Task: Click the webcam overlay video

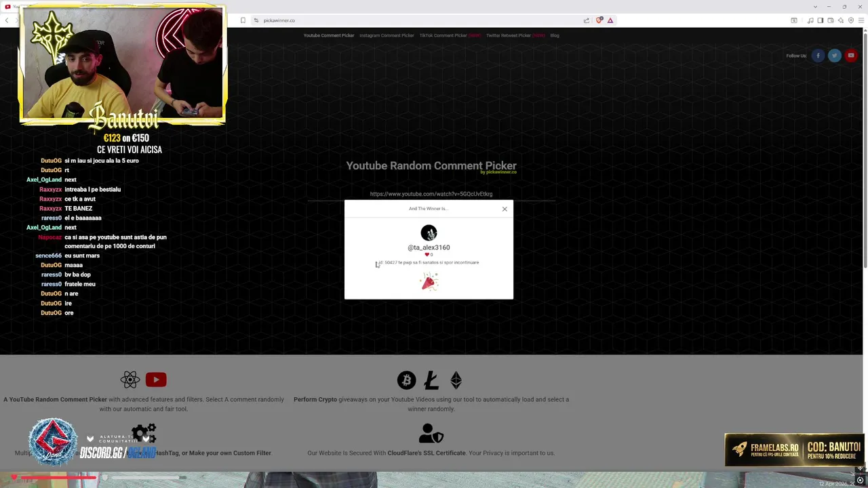Action: (x=122, y=63)
